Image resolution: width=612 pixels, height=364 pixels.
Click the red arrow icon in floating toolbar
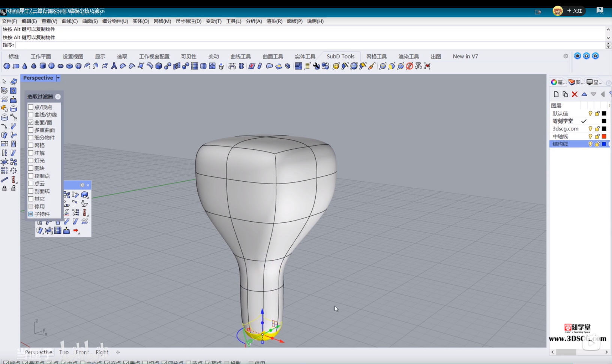pyautogui.click(x=76, y=231)
